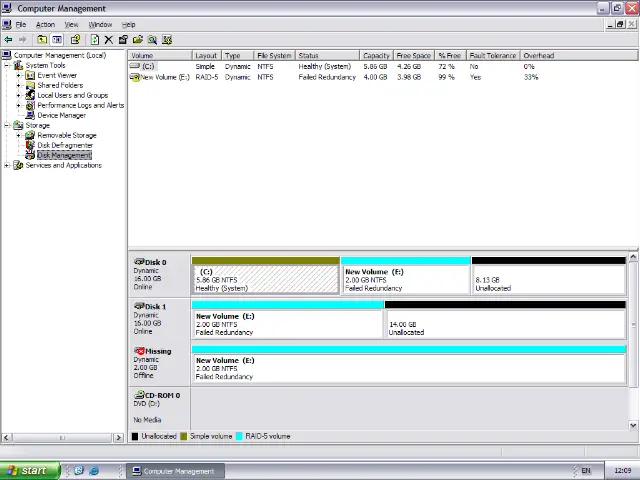Click the last toolbar settings icon
Image resolution: width=640 pixels, height=480 pixels.
tap(167, 40)
